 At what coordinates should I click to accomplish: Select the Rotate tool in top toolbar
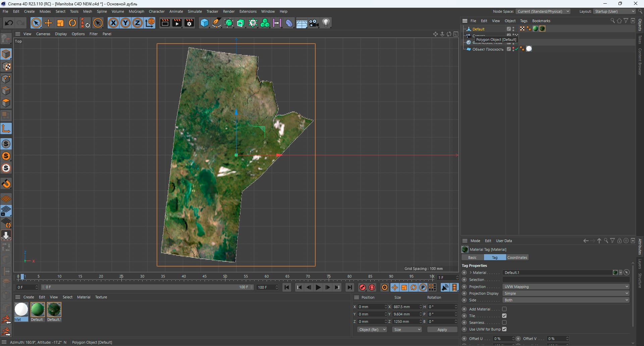[72, 23]
